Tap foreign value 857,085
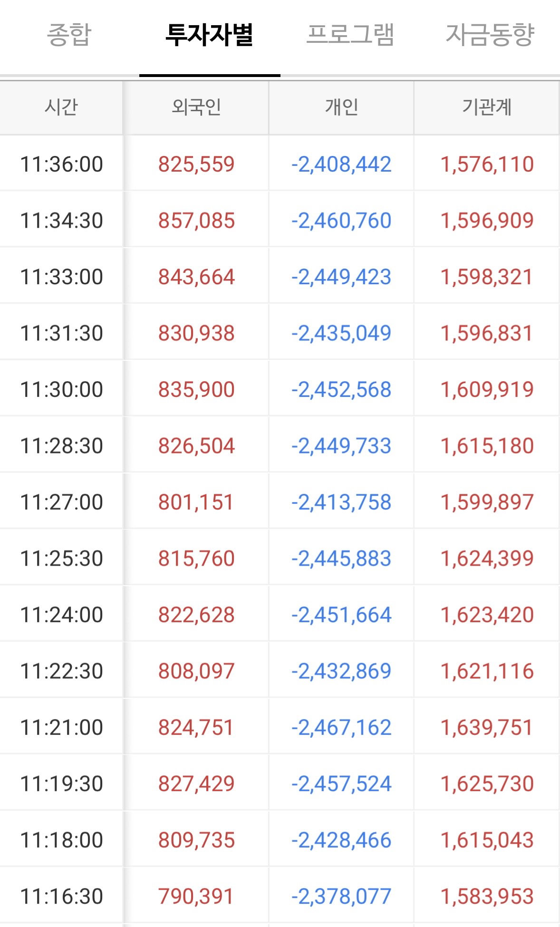Image resolution: width=560 pixels, height=927 pixels. (196, 221)
